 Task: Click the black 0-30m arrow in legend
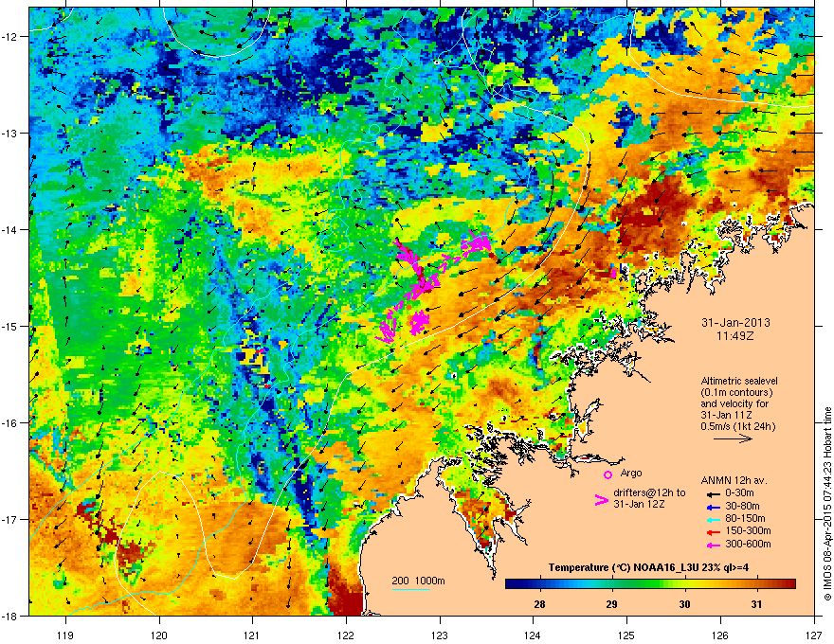(x=712, y=493)
